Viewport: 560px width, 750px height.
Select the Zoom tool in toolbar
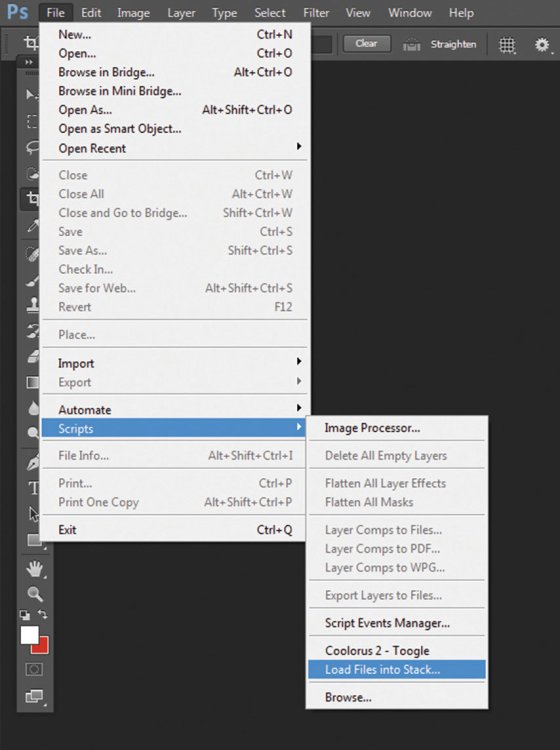point(34,594)
